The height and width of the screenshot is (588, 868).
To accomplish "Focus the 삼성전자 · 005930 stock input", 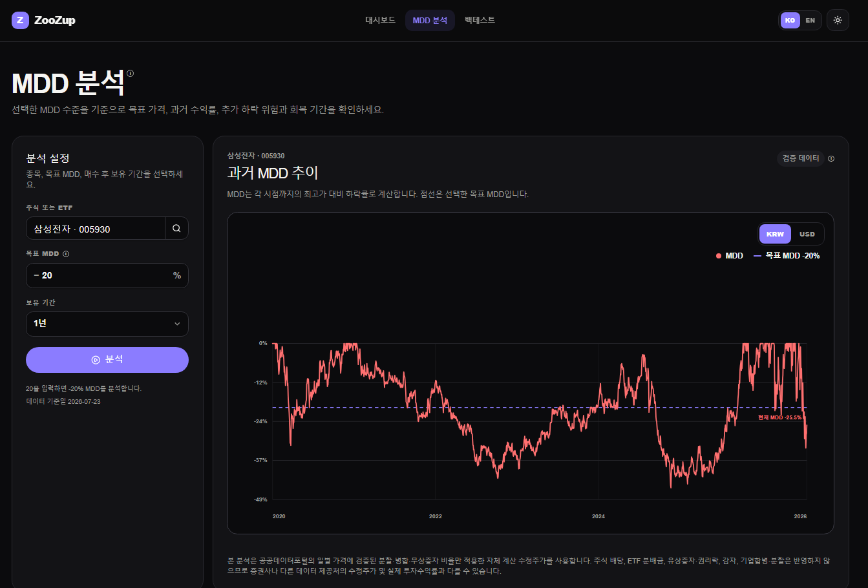I will point(96,229).
